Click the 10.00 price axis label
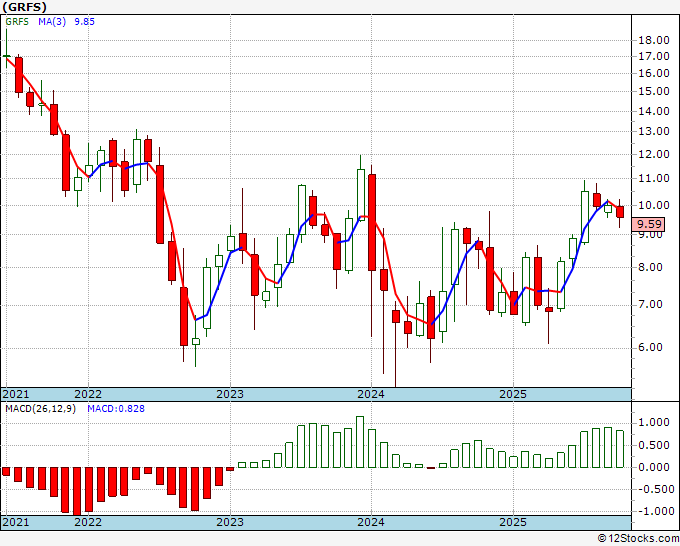 pos(654,205)
